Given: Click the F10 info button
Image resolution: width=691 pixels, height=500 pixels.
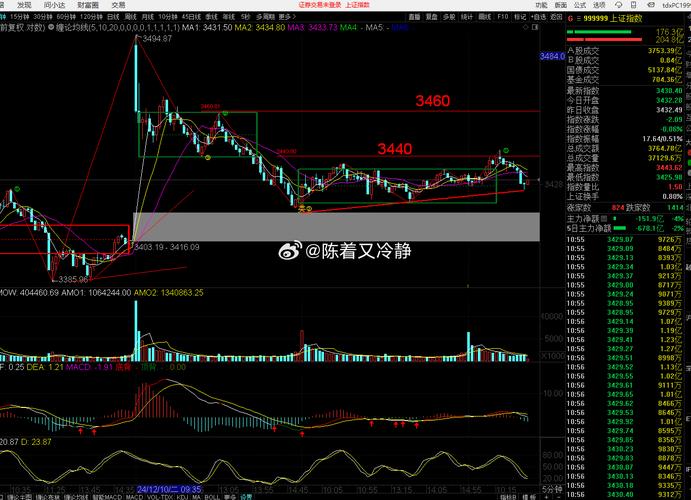Looking at the screenshot, I should tap(502, 17).
